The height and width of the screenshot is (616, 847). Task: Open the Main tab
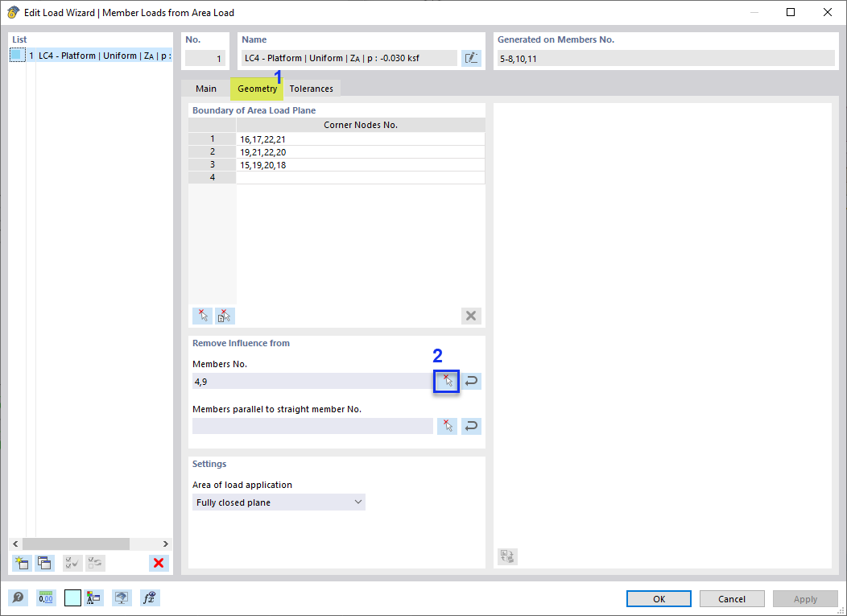pyautogui.click(x=206, y=89)
